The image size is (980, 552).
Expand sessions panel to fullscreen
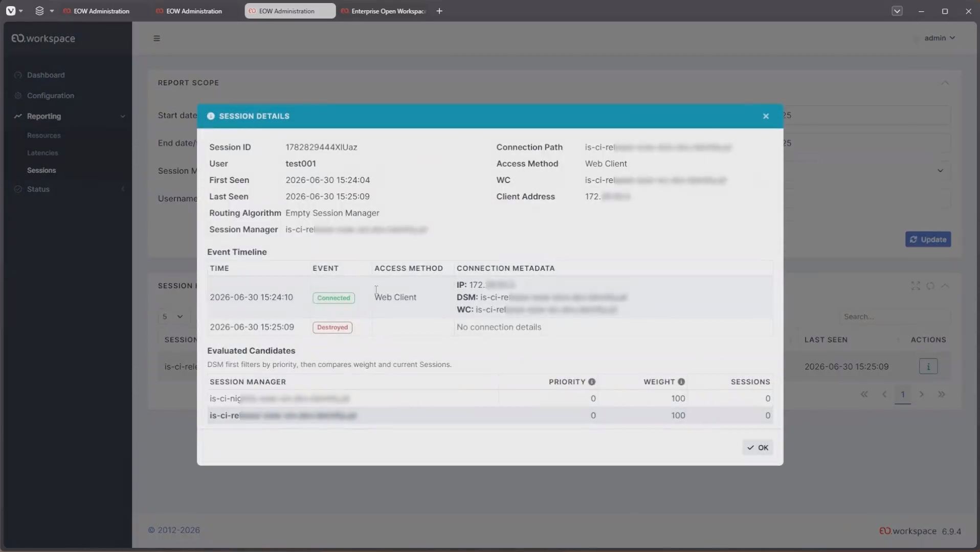click(916, 286)
